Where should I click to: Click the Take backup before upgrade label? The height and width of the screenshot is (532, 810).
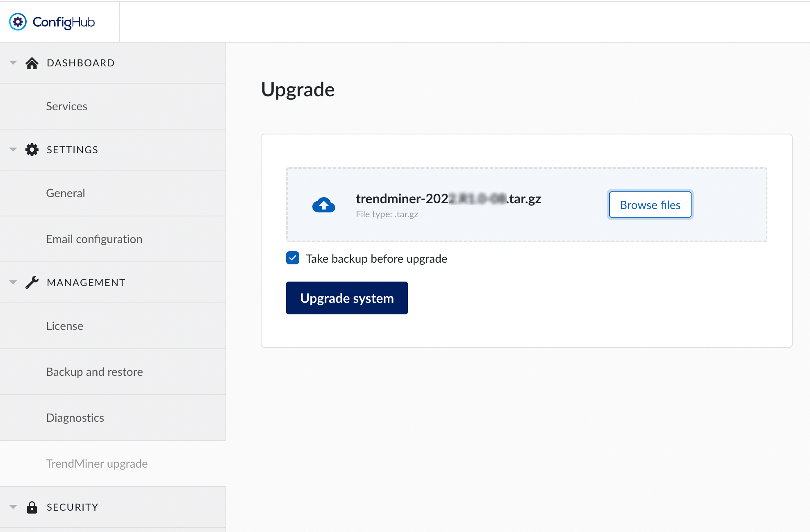(x=376, y=259)
